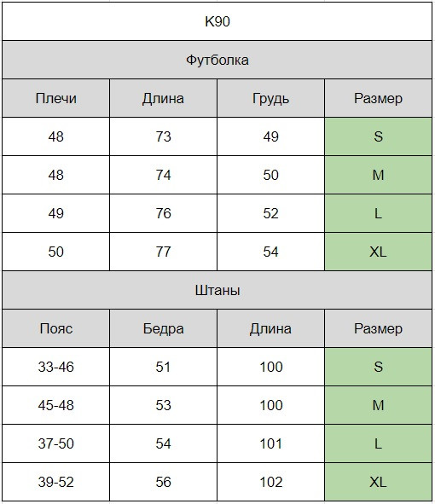Click the cell with value 101
Screen dimensions: 435x504
pos(270,443)
